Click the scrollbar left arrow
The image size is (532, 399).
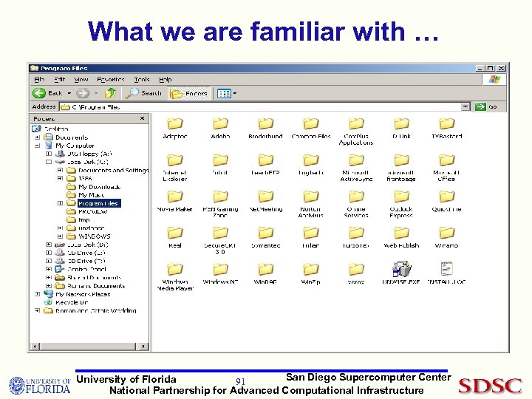(x=35, y=347)
